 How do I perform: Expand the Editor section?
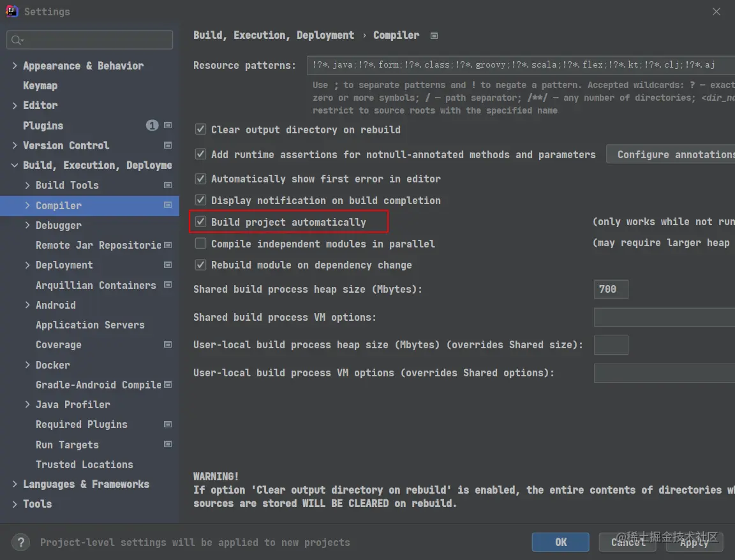15,105
